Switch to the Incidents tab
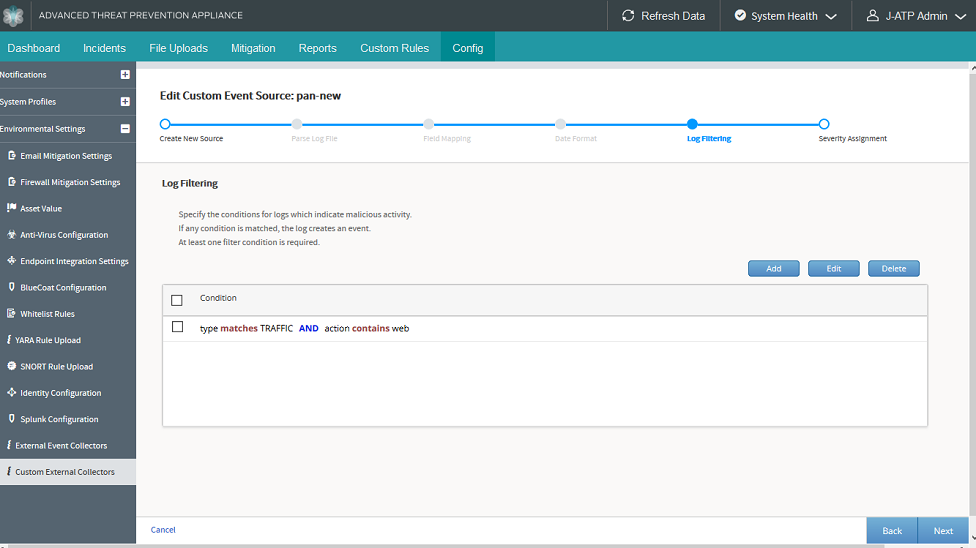976x548 pixels. point(104,48)
